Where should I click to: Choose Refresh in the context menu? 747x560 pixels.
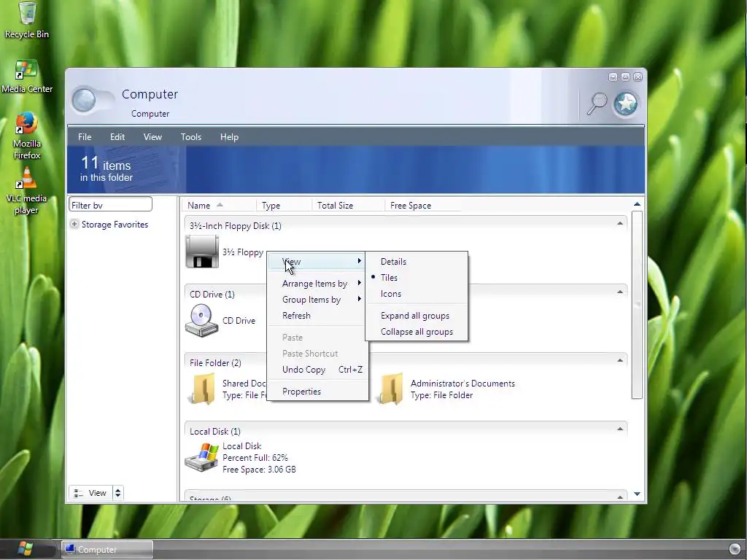point(317,316)
